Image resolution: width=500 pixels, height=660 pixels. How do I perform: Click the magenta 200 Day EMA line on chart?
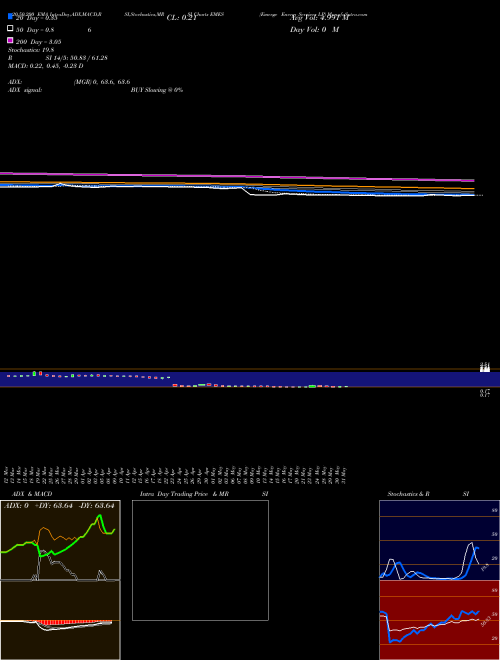click(x=236, y=176)
